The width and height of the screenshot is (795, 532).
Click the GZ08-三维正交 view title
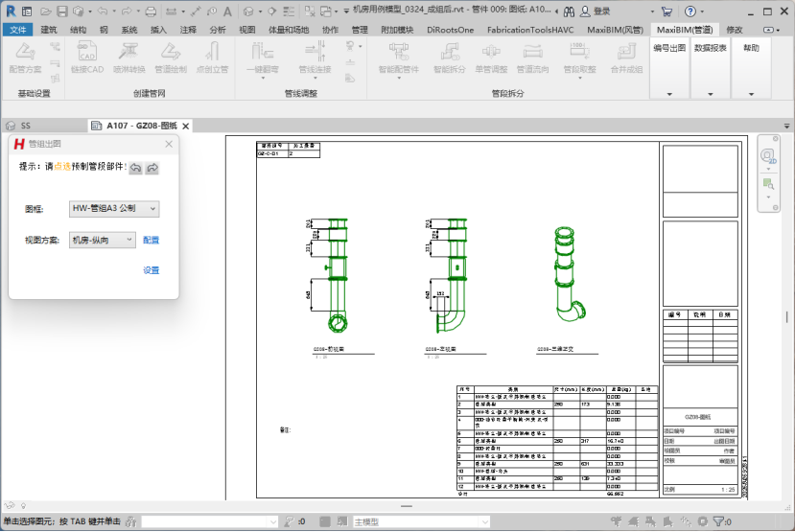coord(555,349)
